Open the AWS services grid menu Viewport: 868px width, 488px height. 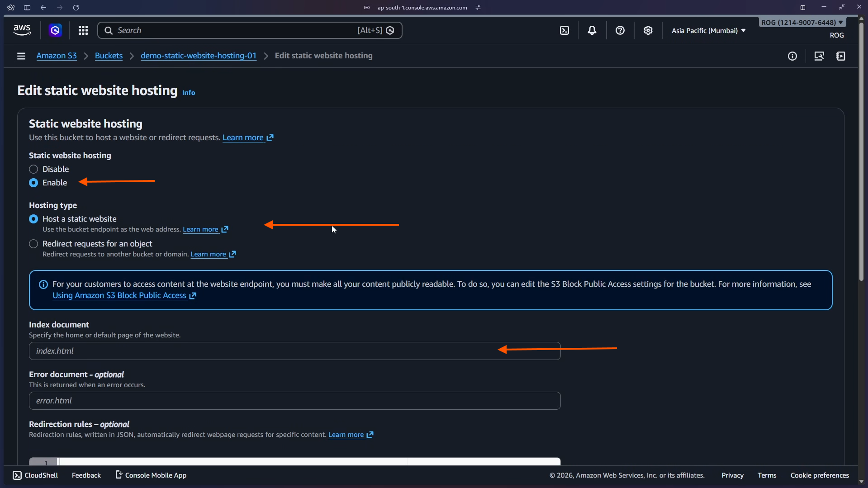point(83,30)
